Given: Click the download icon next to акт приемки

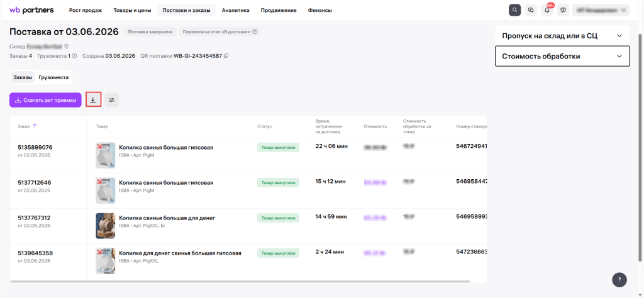Looking at the screenshot, I should [93, 100].
